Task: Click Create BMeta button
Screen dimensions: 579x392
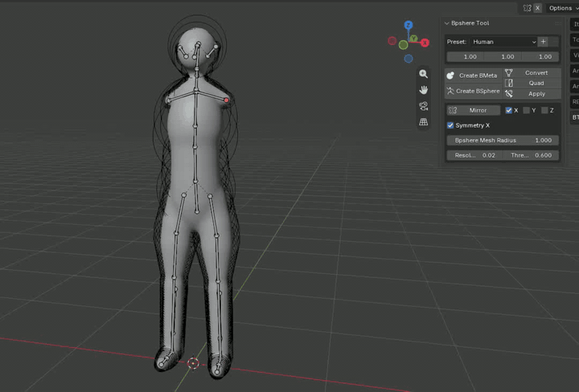Action: (x=473, y=76)
